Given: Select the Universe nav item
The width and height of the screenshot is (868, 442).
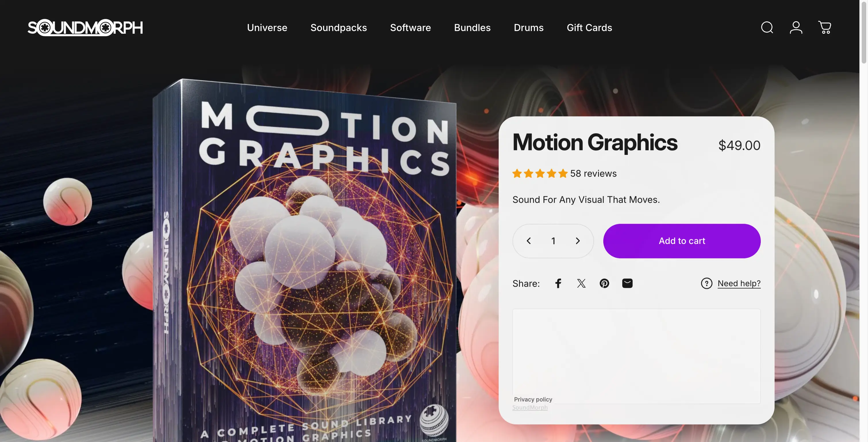Looking at the screenshot, I should 267,28.
